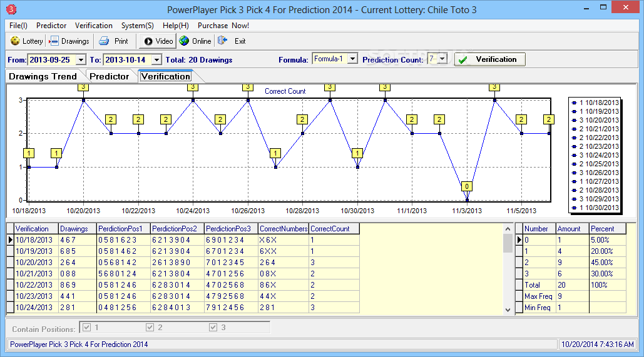Click the red app icon in title bar

[11, 9]
